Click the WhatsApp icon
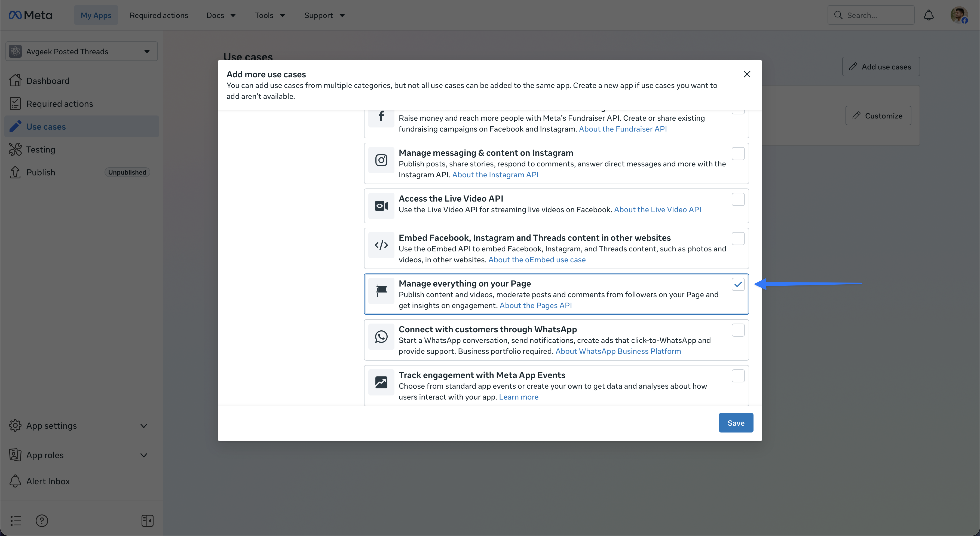 click(381, 337)
